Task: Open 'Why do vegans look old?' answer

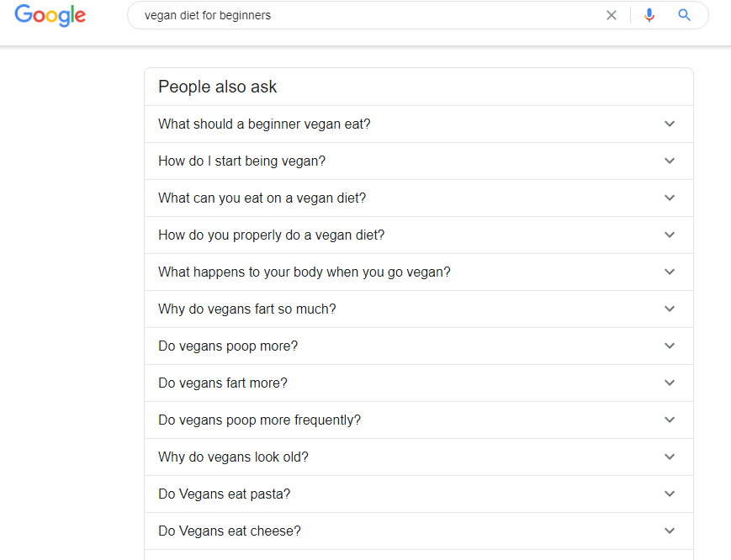Action: (419, 457)
